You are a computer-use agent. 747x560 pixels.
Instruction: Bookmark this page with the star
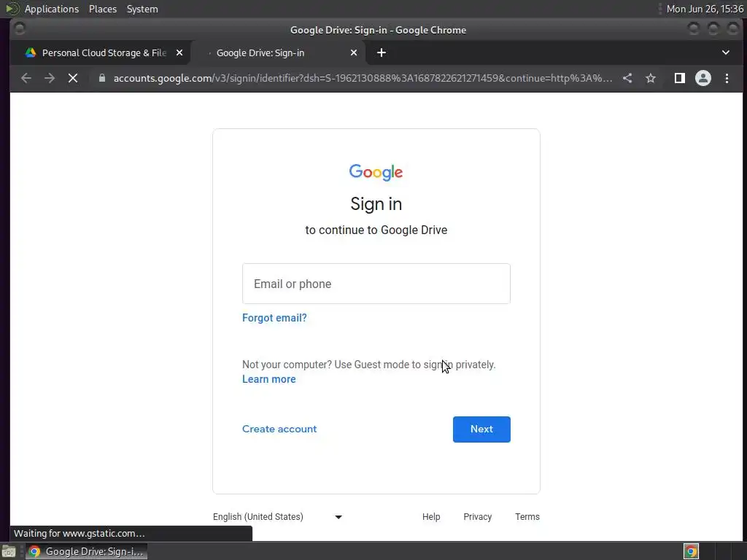coord(651,78)
